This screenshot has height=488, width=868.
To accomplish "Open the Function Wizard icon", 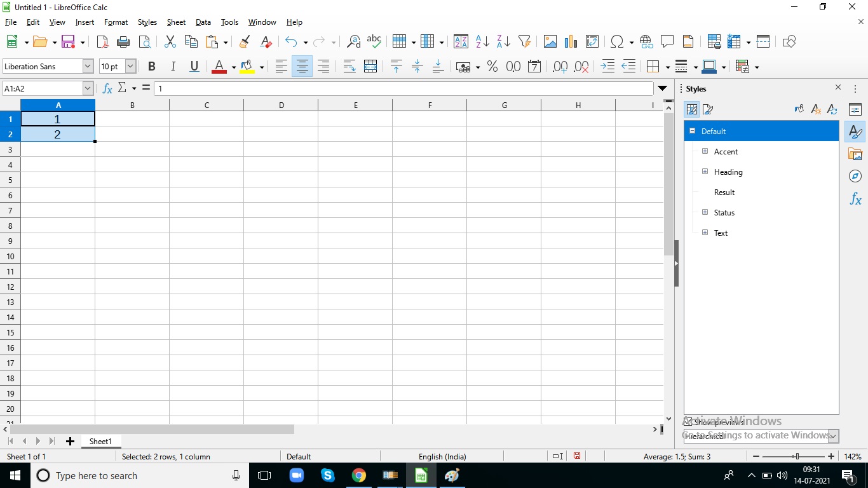I will point(107,88).
